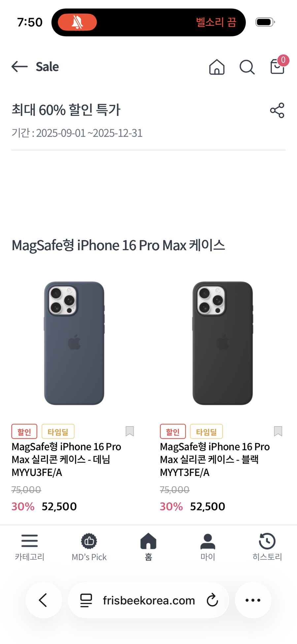This screenshot has height=644, width=297.
Task: Bookmark the Black silicone case
Action: [x=278, y=431]
